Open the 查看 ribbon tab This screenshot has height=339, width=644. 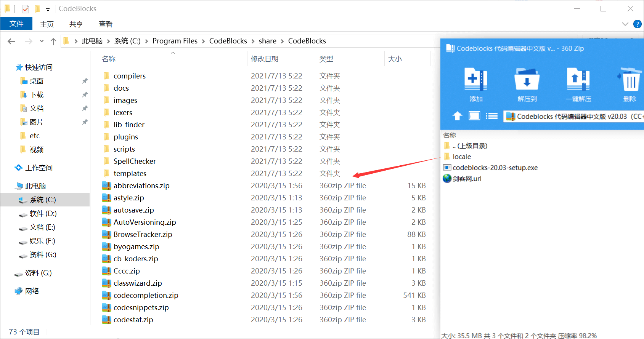[x=106, y=24]
